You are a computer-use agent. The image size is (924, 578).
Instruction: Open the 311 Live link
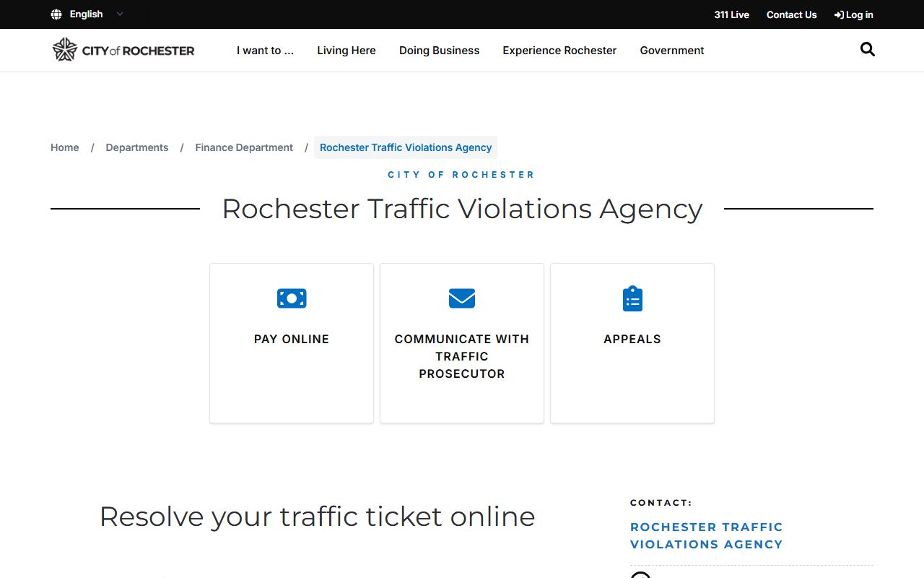pyautogui.click(x=731, y=14)
